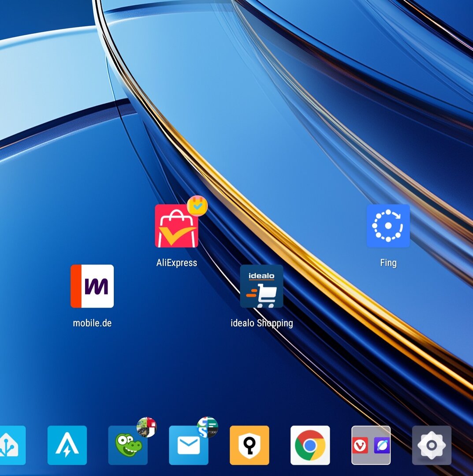Viewport: 473px width, 476px height.
Task: Tap the 'idealo Shopping' text label
Action: [261, 323]
